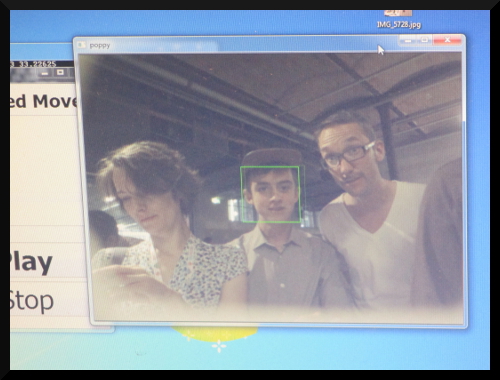The height and width of the screenshot is (380, 500).
Task: Click the gray title bar of background window
Action: pos(42,72)
